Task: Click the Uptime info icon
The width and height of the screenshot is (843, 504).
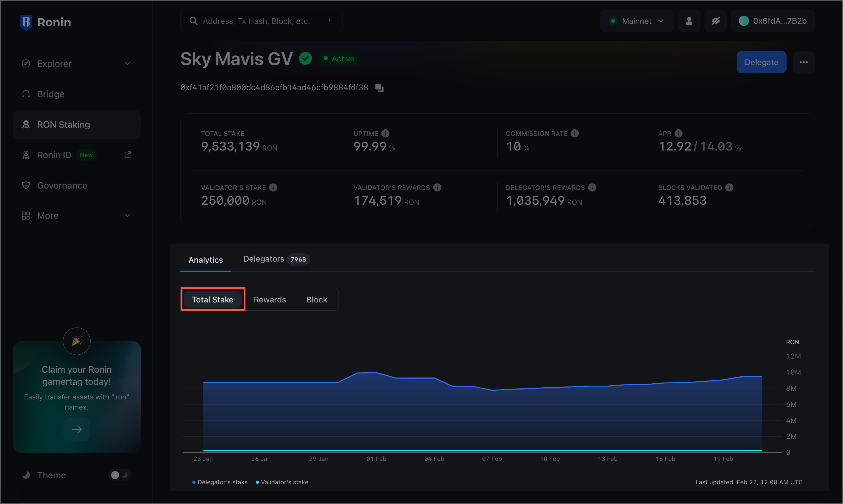Action: (x=385, y=134)
